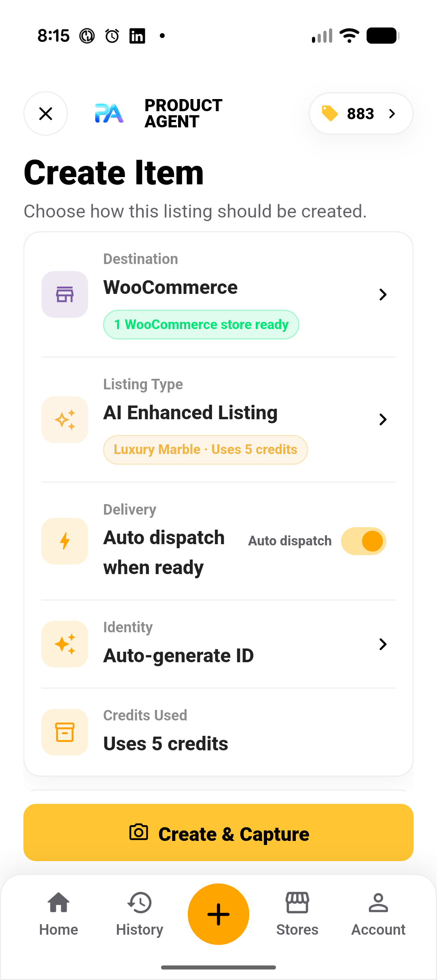Tap the LinkedIn status bar icon
The image size is (437, 980).
click(x=137, y=36)
